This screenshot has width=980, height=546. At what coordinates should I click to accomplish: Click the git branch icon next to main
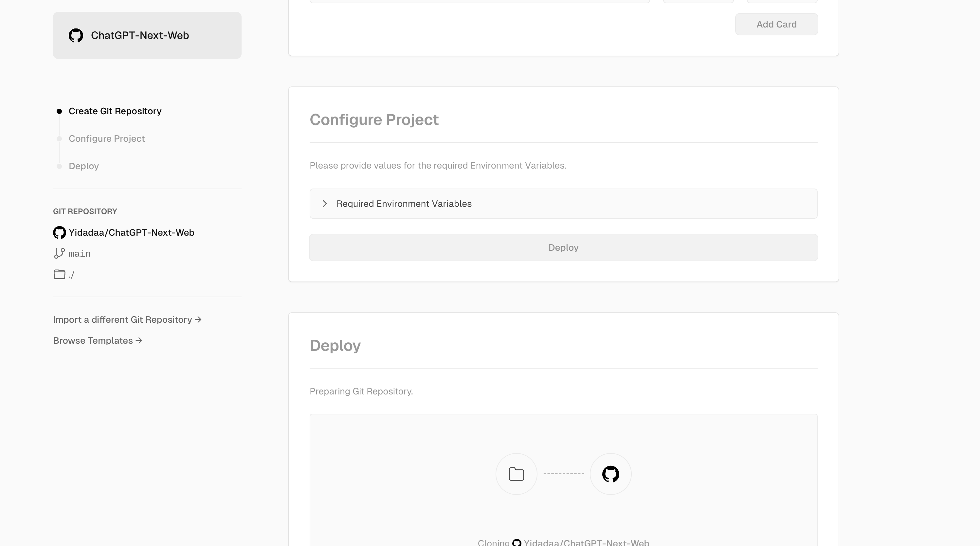coord(59,253)
